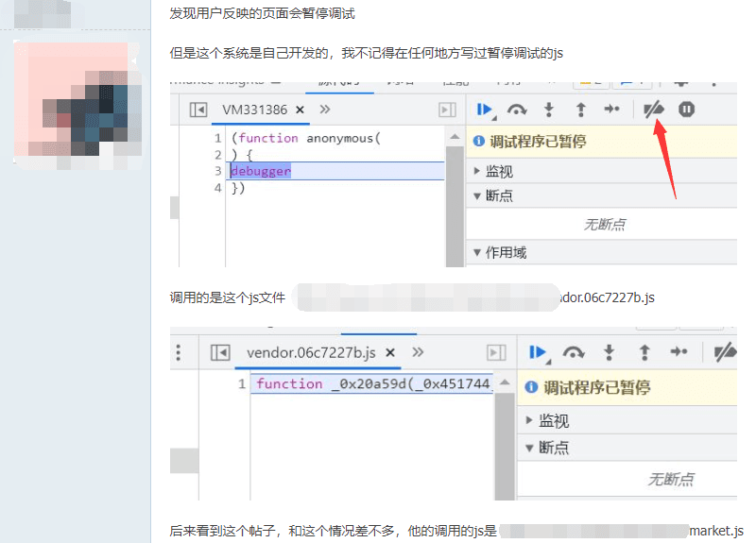Click line number 1 gutter of VM331386
The height and width of the screenshot is (543, 756).
tap(218, 138)
